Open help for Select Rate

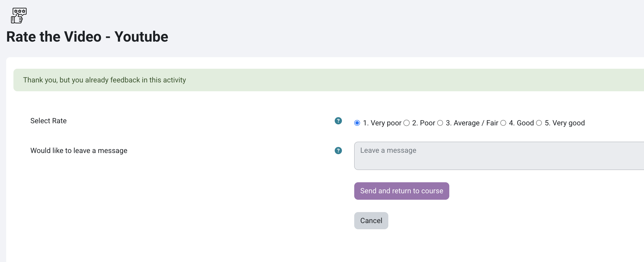[x=338, y=121]
